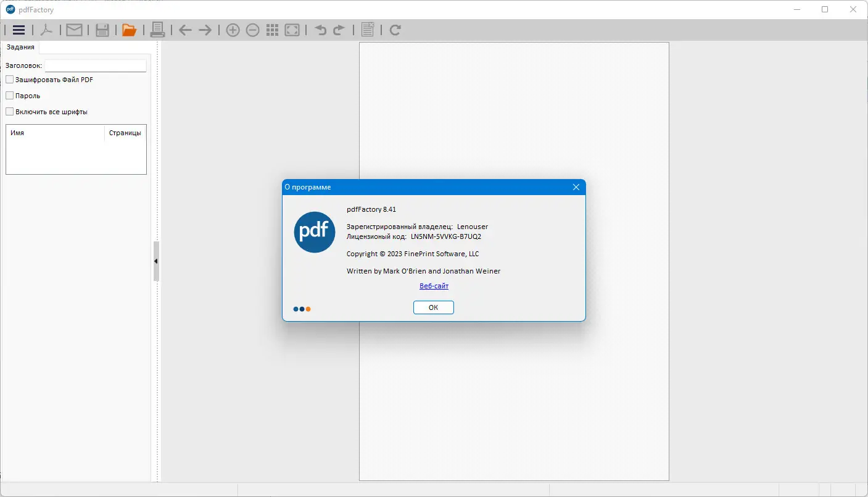Viewport: 868px width, 497px height.
Task: Maximize the pdfFactory window
Action: click(x=825, y=9)
